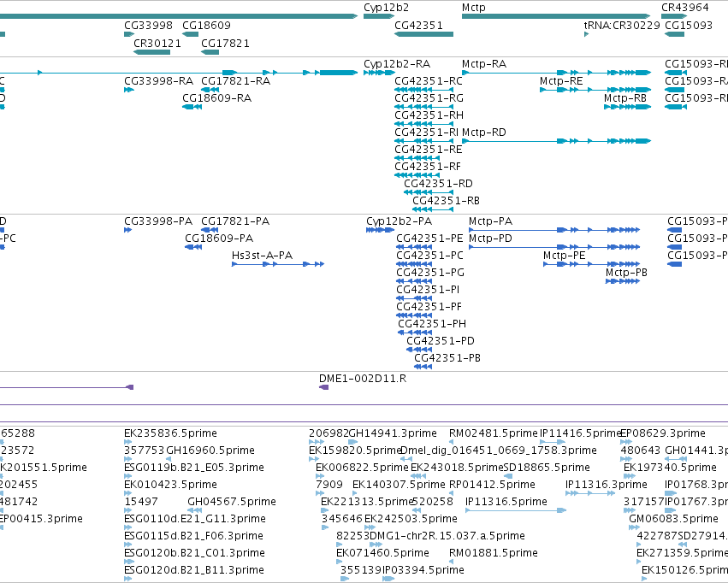The height and width of the screenshot is (583, 728).
Task: Select the CG42351 gene label
Action: pos(419,25)
